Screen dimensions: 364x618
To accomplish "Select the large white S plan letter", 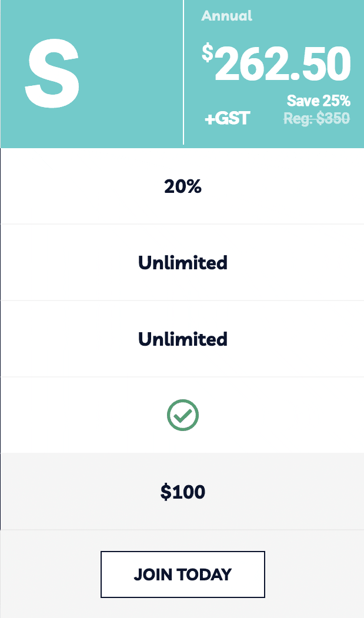I will pyautogui.click(x=52, y=74).
